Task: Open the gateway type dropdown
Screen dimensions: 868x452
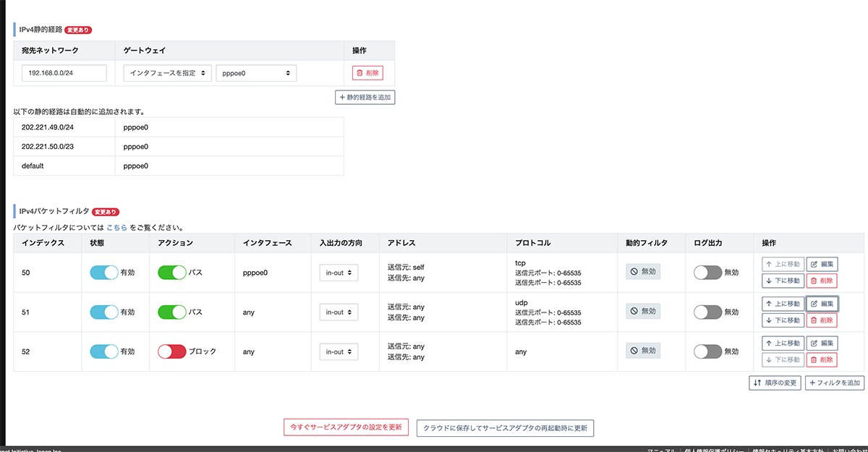Action: (x=167, y=73)
